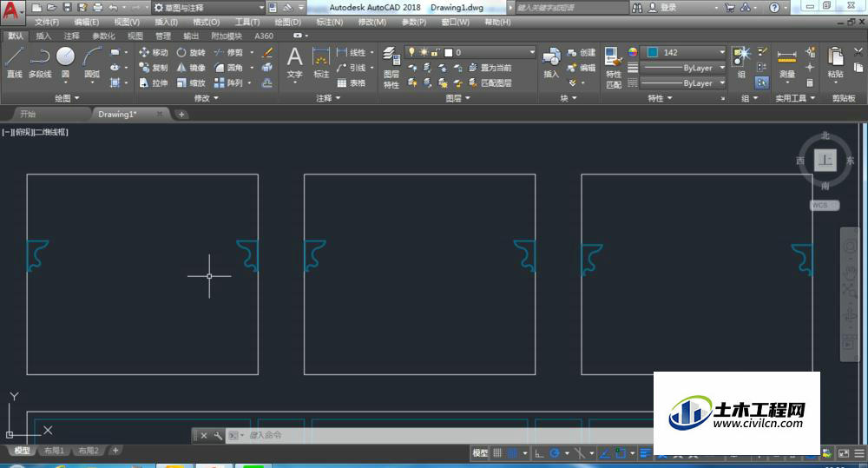868x468 pixels.
Task: Open the Format (格式) menu
Action: [206, 23]
